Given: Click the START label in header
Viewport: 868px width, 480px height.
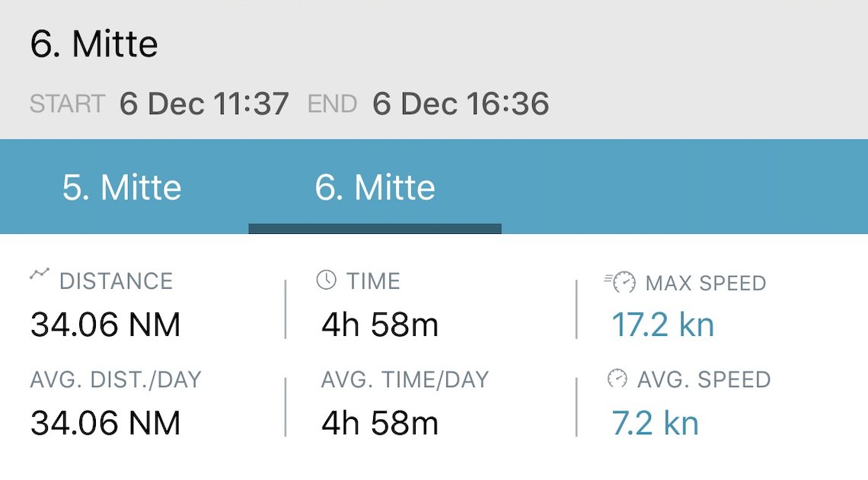Looking at the screenshot, I should click(67, 104).
